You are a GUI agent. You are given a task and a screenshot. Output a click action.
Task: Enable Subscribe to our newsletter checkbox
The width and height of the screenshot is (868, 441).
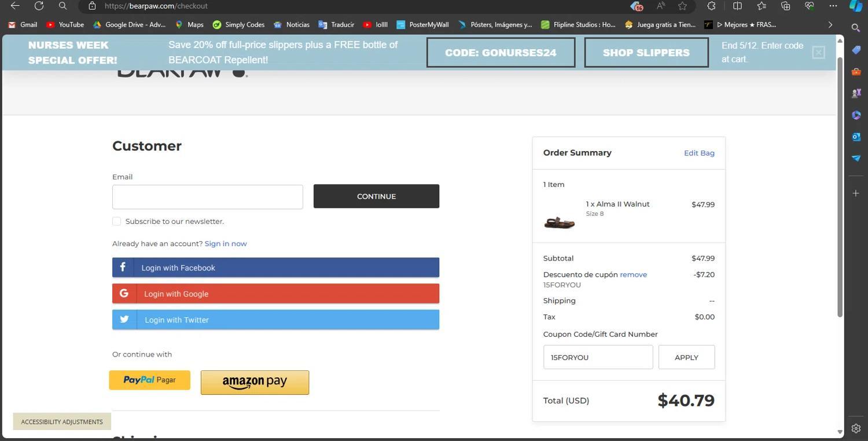pyautogui.click(x=117, y=221)
